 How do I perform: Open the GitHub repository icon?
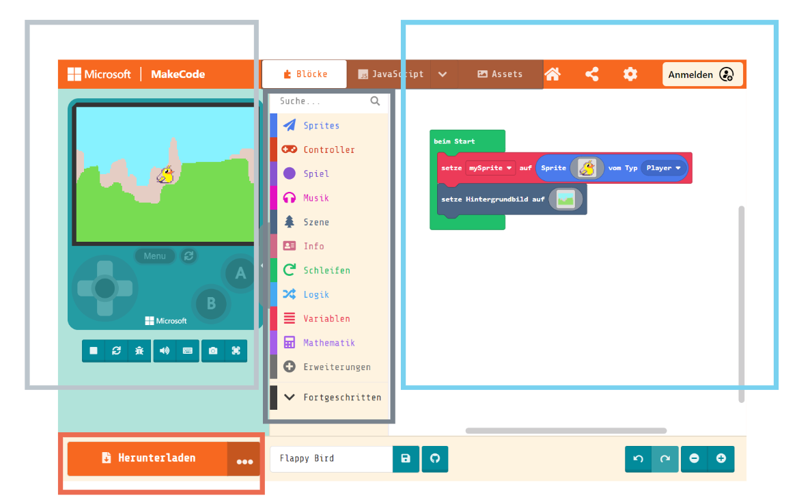tap(435, 458)
